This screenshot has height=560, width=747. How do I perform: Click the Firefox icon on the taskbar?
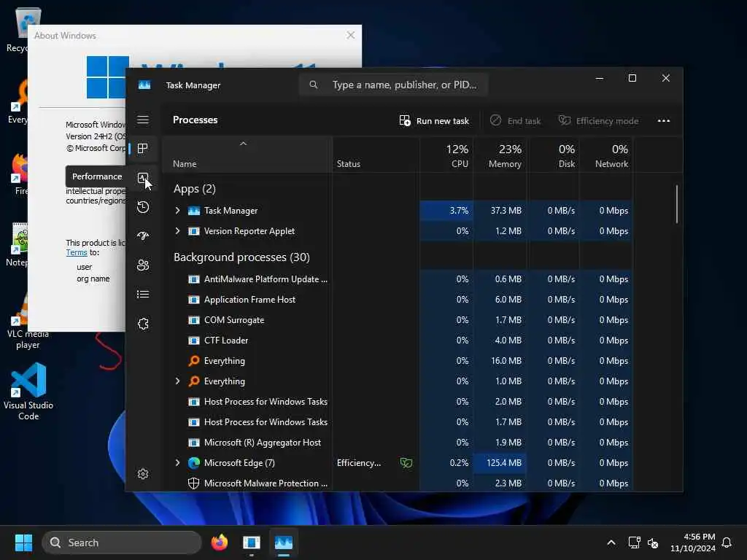220,542
